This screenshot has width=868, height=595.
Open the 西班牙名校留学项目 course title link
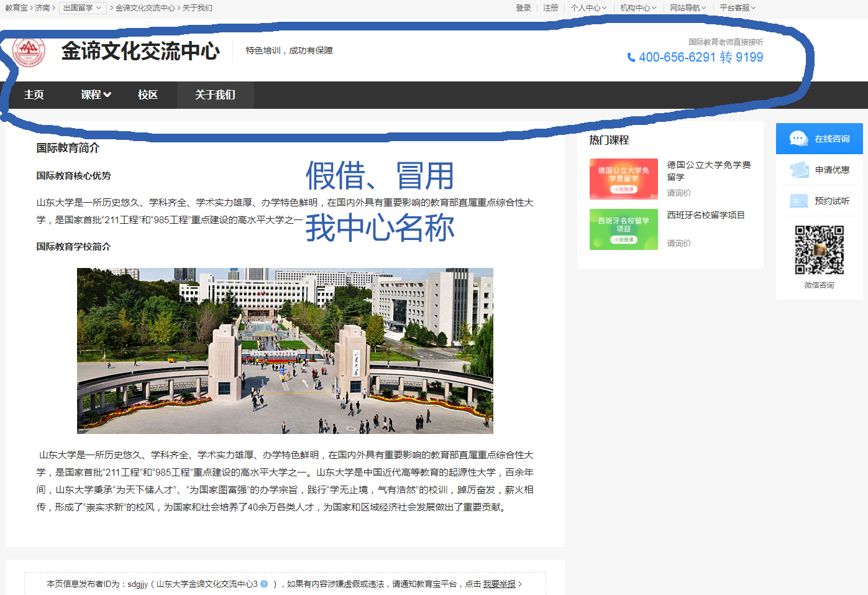[706, 215]
